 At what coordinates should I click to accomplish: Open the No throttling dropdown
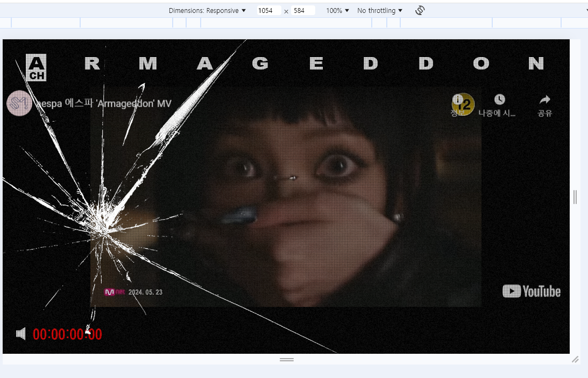(379, 11)
